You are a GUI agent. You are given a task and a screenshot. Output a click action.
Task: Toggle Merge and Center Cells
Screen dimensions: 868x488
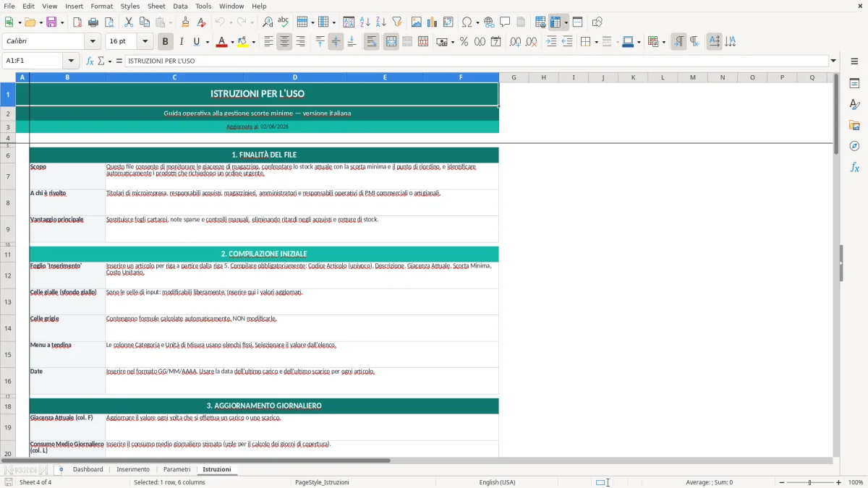click(x=391, y=42)
